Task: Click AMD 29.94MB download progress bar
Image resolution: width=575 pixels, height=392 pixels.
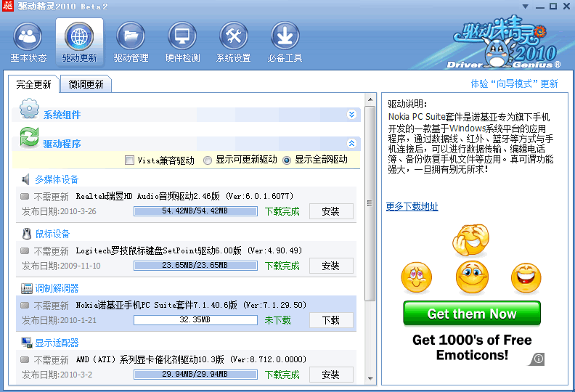Action: 195,374
